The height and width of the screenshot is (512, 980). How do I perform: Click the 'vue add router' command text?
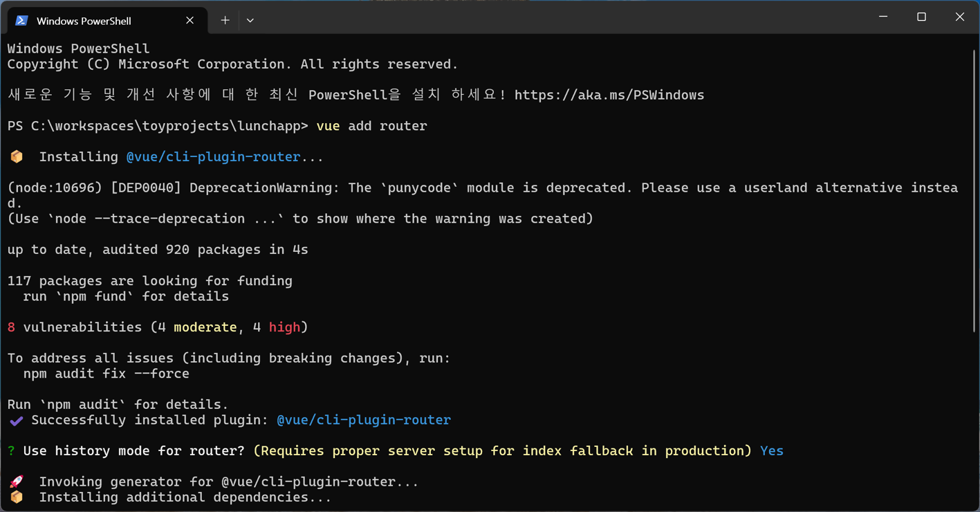372,126
